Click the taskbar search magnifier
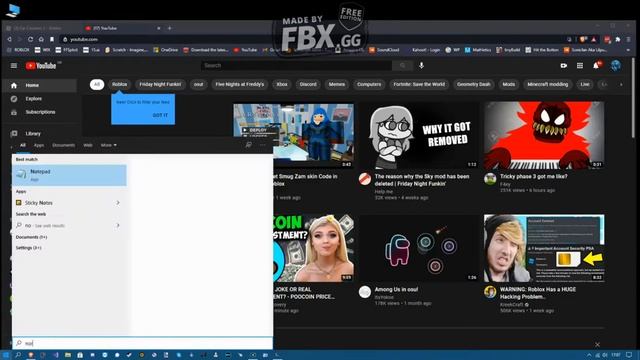The height and width of the screenshot is (360, 640). point(18,355)
